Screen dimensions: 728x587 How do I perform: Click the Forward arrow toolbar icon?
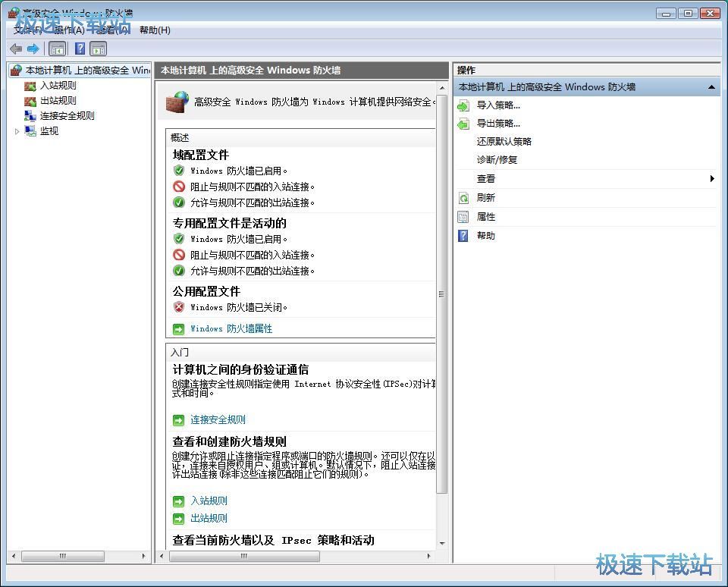33,49
